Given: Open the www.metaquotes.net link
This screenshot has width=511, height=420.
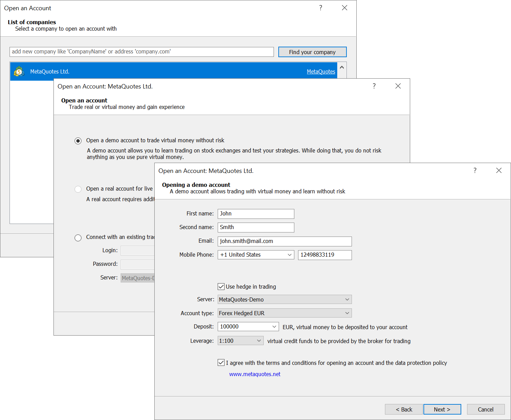Looking at the screenshot, I should click(x=254, y=374).
